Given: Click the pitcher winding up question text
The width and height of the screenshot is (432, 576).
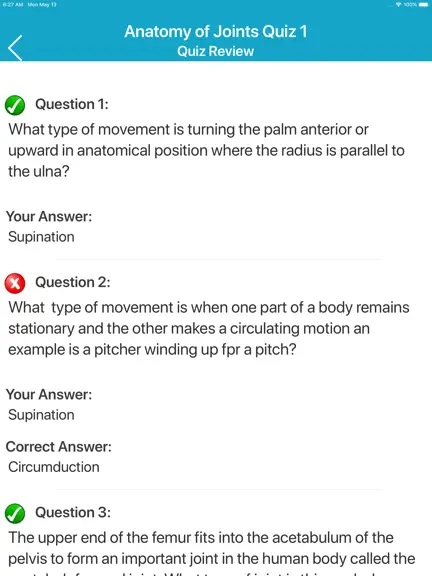Looking at the screenshot, I should click(x=209, y=328).
